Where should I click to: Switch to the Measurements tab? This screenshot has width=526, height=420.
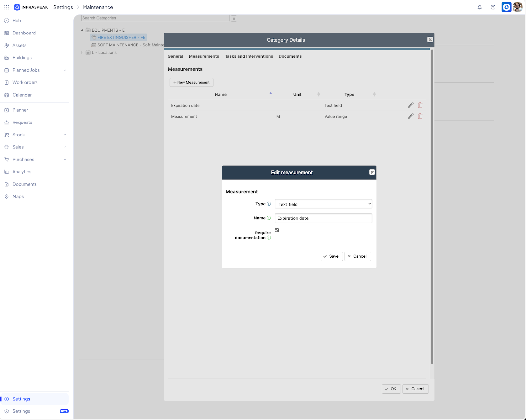coord(204,56)
